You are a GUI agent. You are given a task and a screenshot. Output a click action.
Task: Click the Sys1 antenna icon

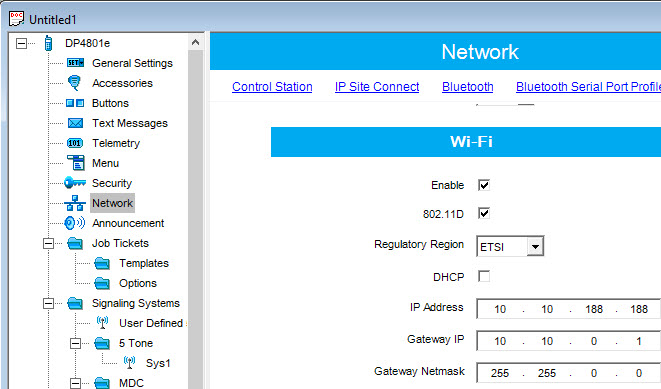pos(129,363)
